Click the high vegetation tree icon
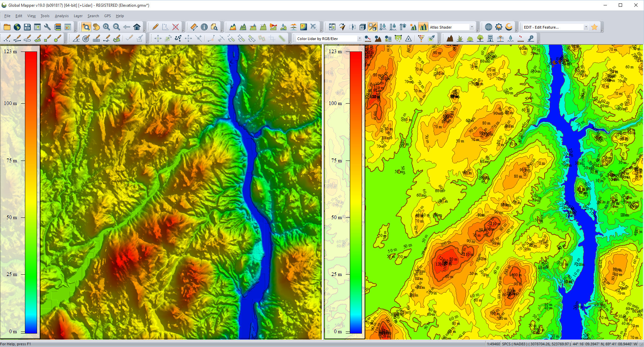 point(480,39)
